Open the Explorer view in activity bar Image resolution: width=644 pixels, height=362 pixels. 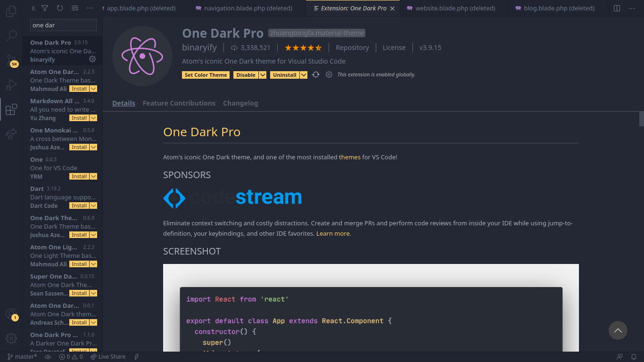(11, 11)
